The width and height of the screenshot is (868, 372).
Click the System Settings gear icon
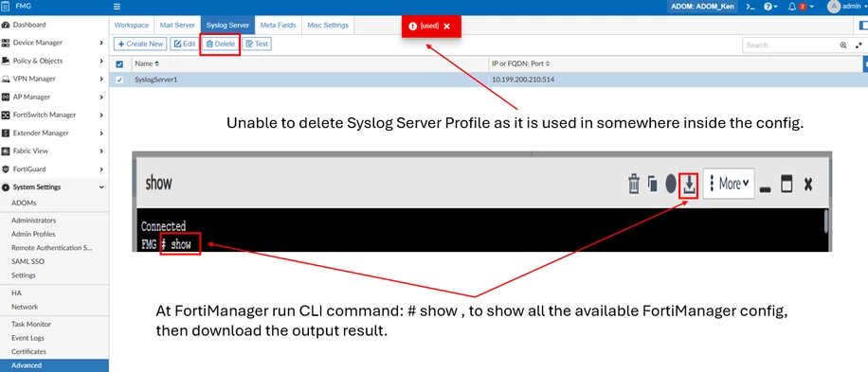coord(6,187)
